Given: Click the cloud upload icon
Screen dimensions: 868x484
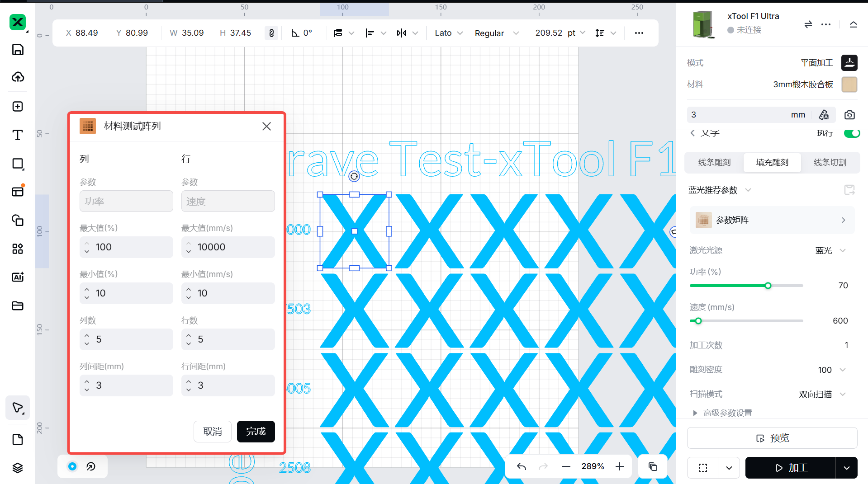Looking at the screenshot, I should click(18, 77).
